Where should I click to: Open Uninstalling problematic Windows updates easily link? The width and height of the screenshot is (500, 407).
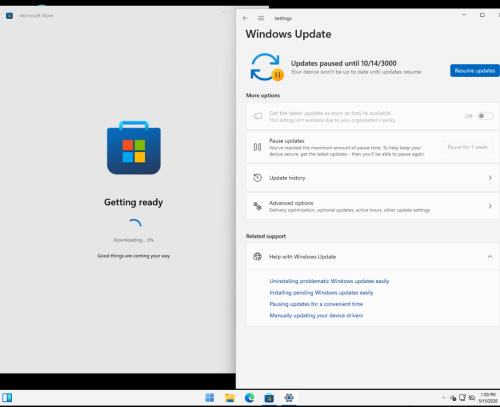pyautogui.click(x=329, y=281)
